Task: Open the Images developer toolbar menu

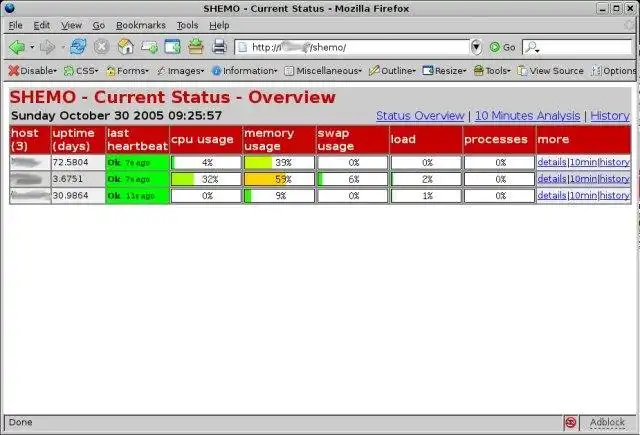Action: (x=181, y=71)
